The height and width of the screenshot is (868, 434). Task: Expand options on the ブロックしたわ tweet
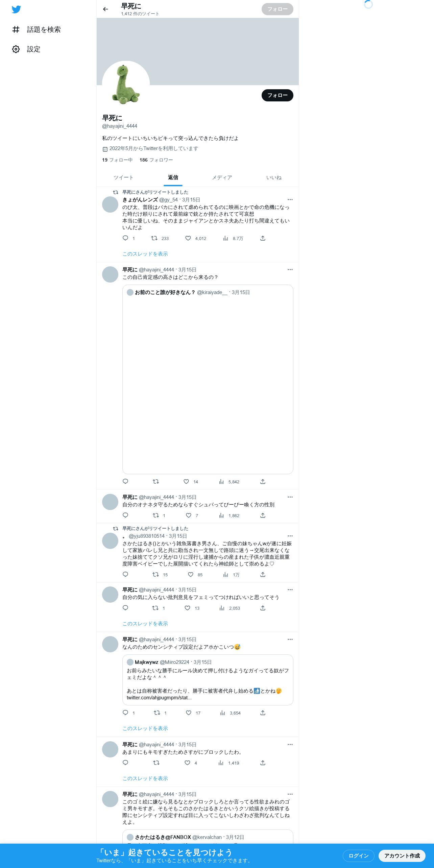coord(290,745)
